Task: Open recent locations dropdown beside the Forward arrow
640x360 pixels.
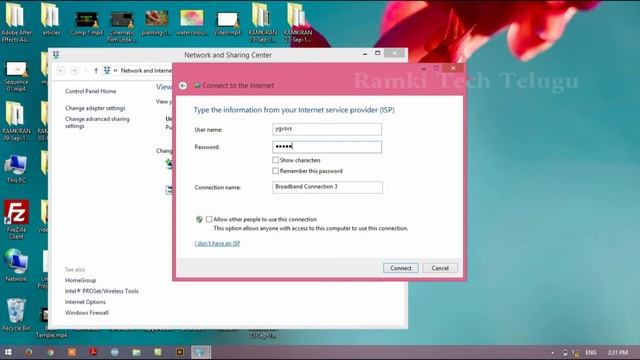Action: click(85, 71)
